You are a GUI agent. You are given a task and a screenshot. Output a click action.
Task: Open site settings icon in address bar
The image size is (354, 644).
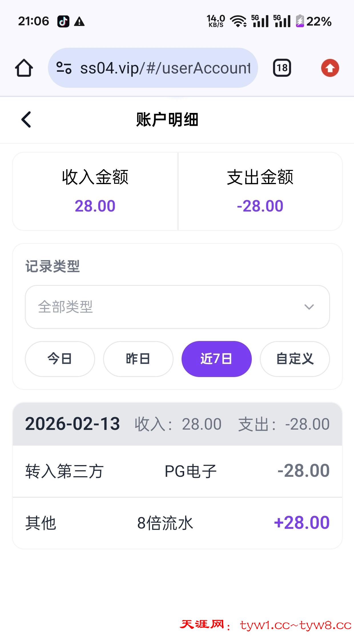click(64, 68)
